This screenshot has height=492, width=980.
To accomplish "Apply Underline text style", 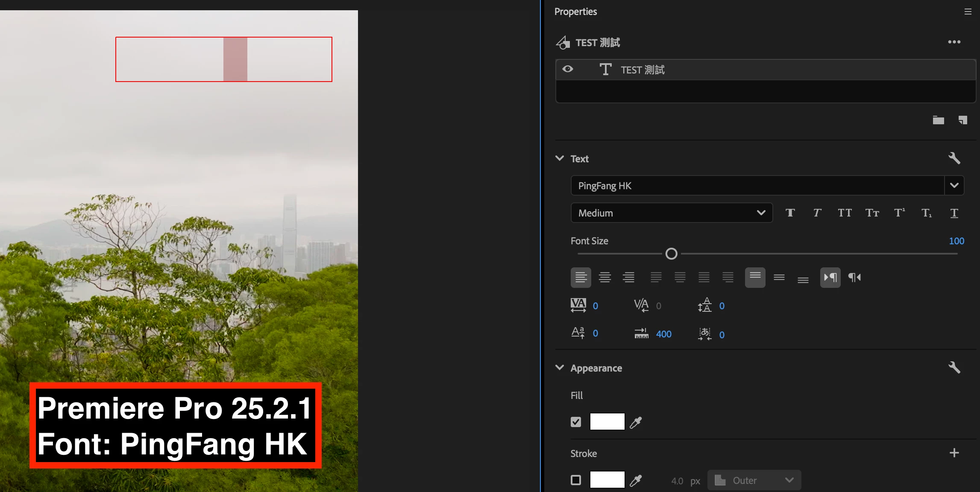I will [x=954, y=213].
